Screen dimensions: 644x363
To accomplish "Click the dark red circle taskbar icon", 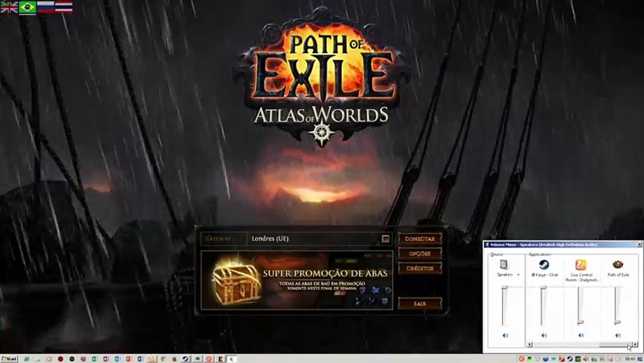I will pyautogui.click(x=60, y=358).
